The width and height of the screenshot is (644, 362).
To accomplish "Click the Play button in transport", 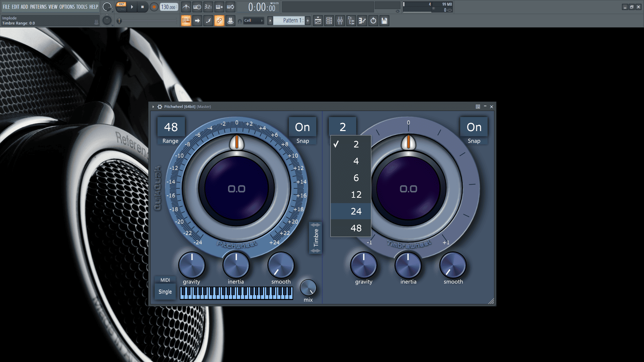I will 132,7.
